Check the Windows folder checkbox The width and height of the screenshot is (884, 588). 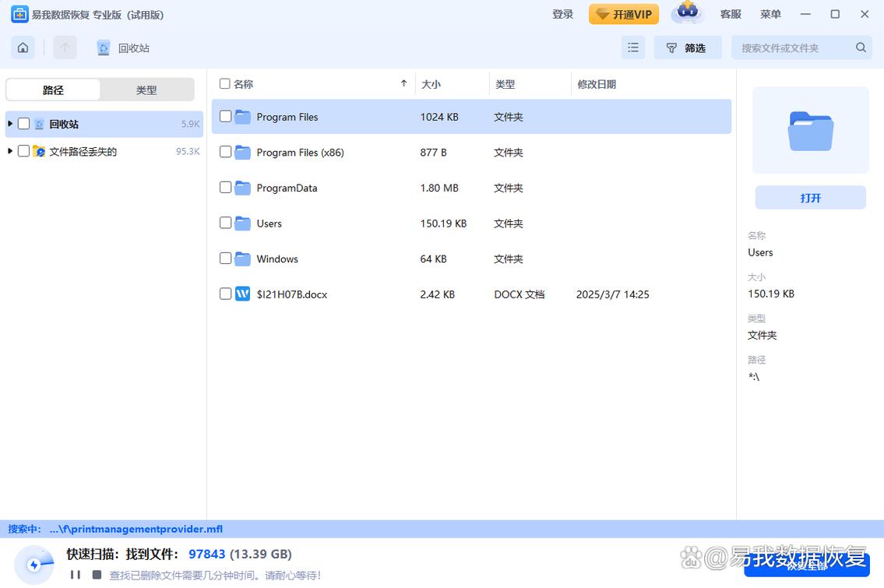[x=225, y=259]
